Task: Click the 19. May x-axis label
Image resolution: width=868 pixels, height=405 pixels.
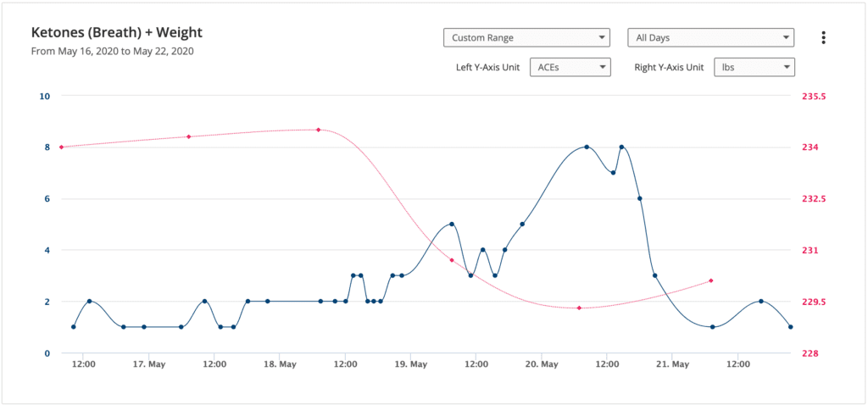Action: 411,364
